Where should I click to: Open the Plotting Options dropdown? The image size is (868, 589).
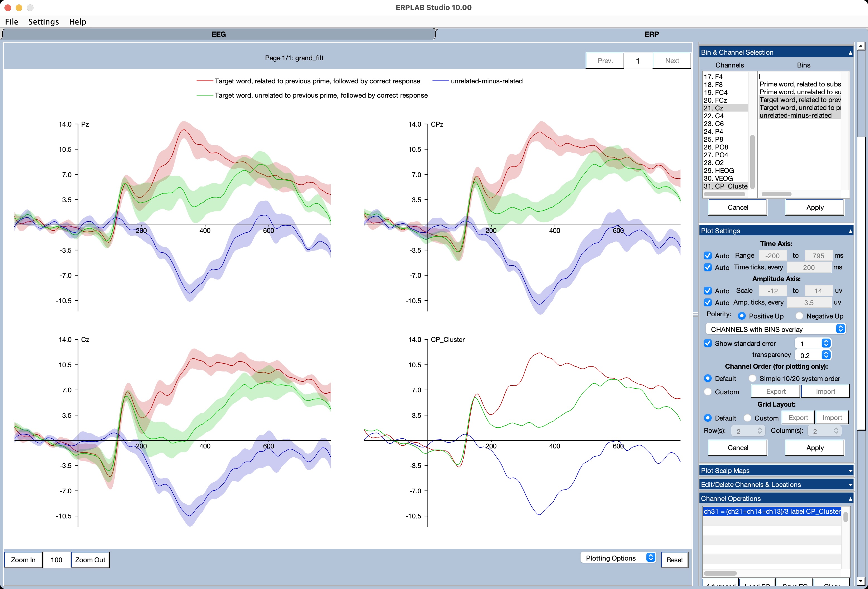[x=618, y=558]
